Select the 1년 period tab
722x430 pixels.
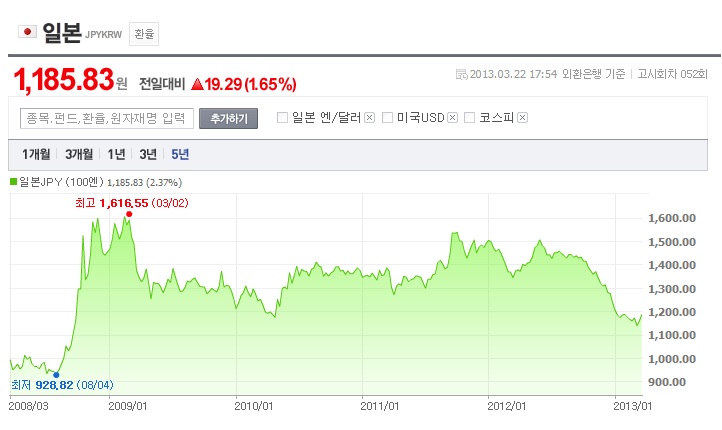tap(116, 154)
